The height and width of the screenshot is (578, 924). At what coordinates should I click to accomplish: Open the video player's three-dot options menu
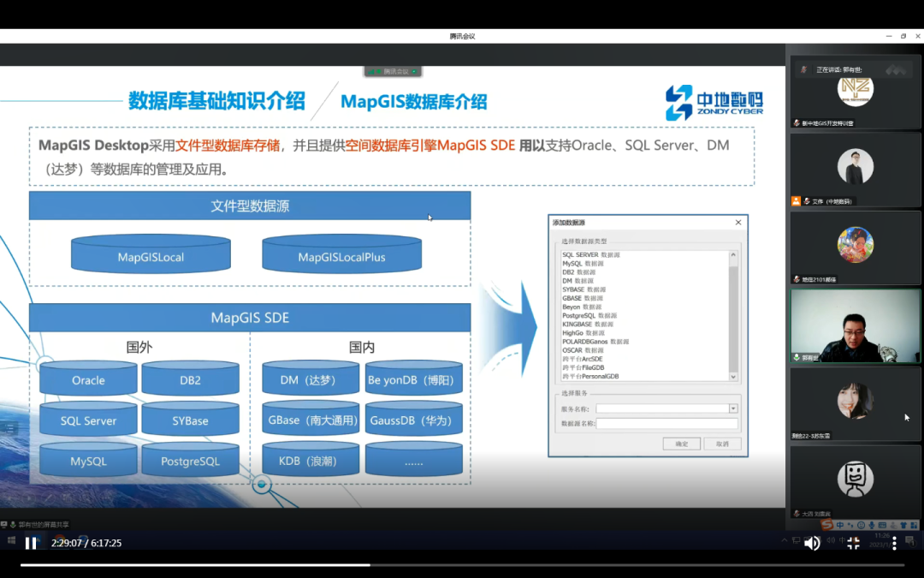click(x=894, y=543)
